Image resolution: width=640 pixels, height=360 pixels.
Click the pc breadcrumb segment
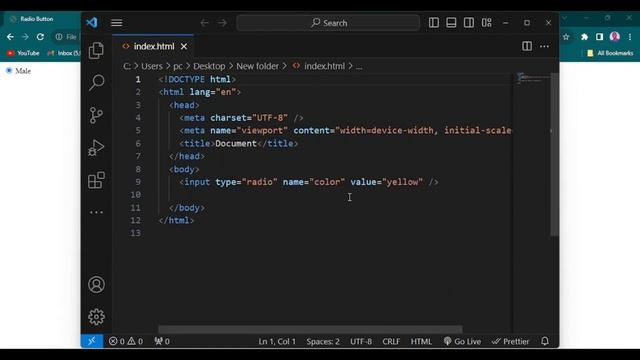tap(178, 66)
